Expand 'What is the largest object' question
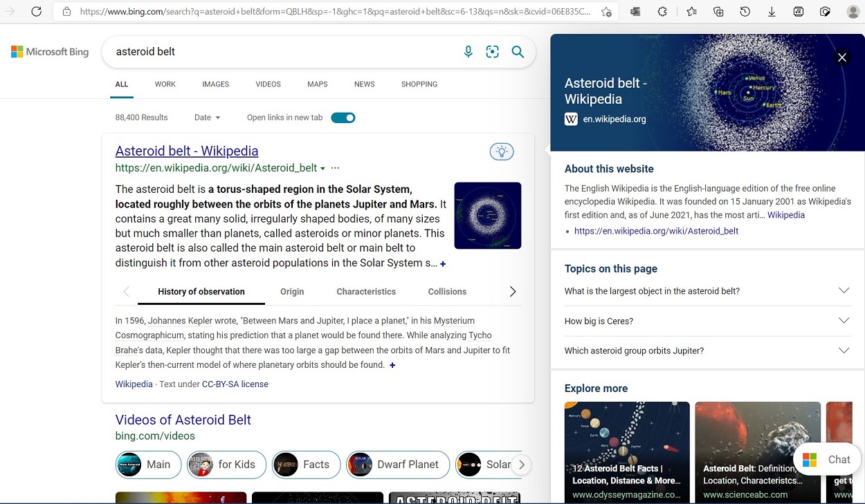 coord(707,291)
